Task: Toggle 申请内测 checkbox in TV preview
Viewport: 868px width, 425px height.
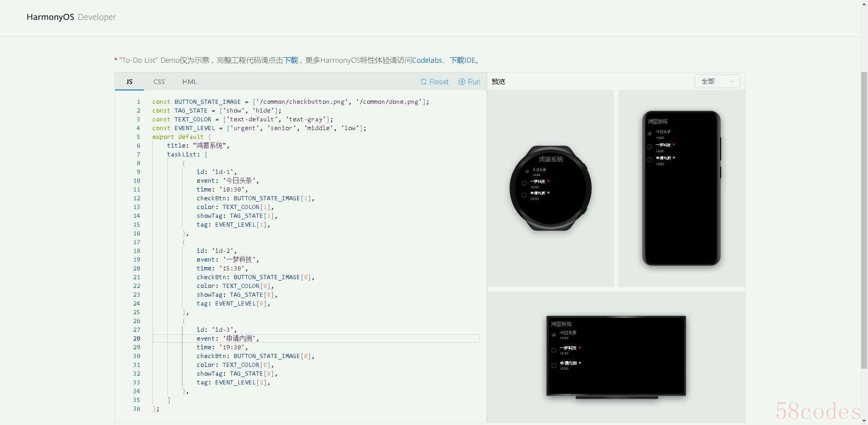Action: pyautogui.click(x=554, y=365)
